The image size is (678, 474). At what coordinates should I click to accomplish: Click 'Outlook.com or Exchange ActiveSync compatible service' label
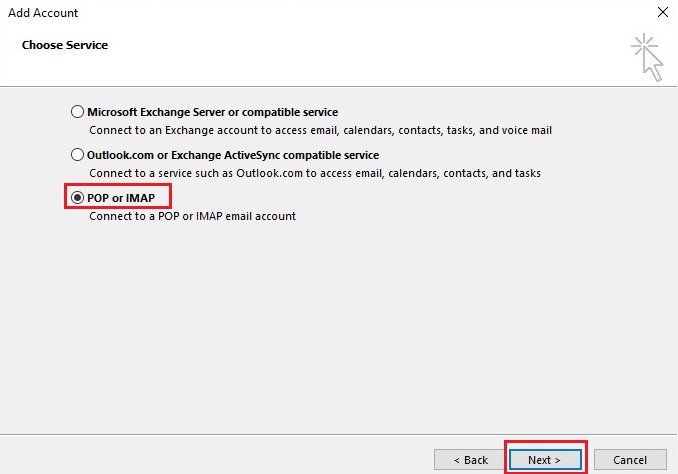coord(233,155)
